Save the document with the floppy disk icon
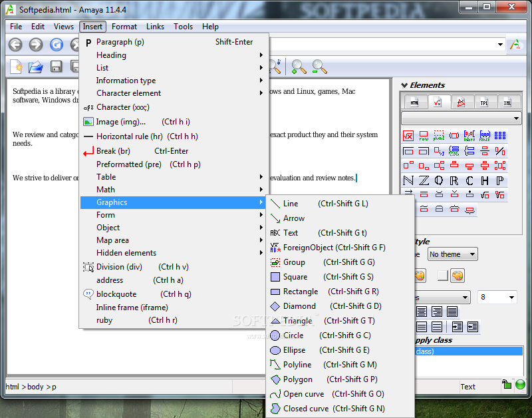 pyautogui.click(x=56, y=67)
